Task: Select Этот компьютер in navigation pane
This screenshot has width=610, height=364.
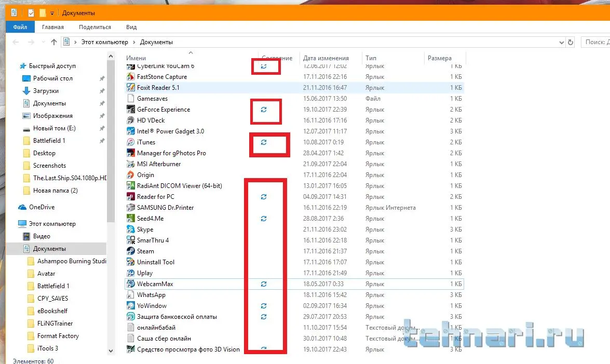Action: point(52,224)
